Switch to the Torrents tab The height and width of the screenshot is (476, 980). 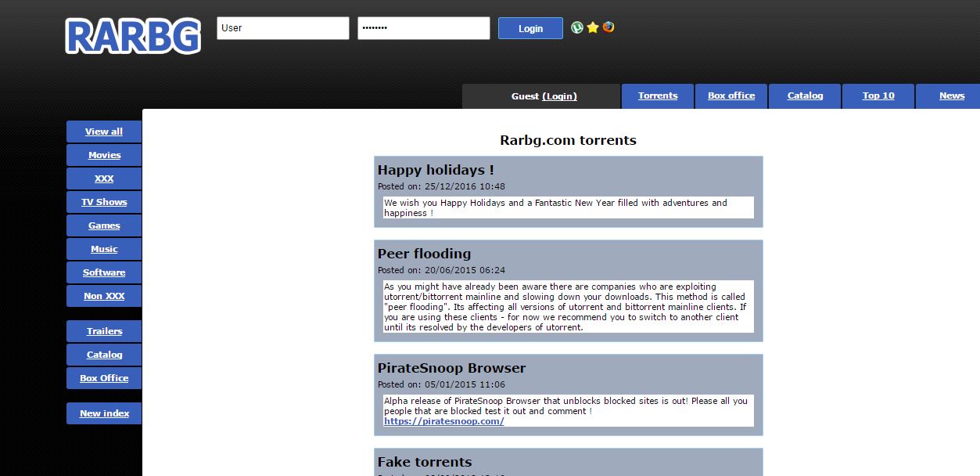coord(658,96)
